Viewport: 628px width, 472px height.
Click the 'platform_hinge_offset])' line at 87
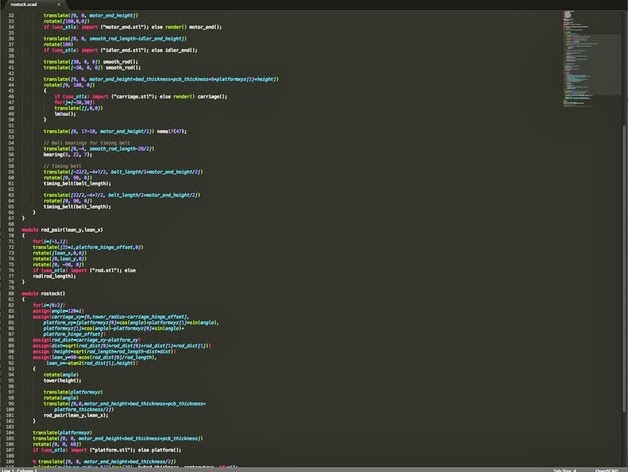tap(74, 334)
